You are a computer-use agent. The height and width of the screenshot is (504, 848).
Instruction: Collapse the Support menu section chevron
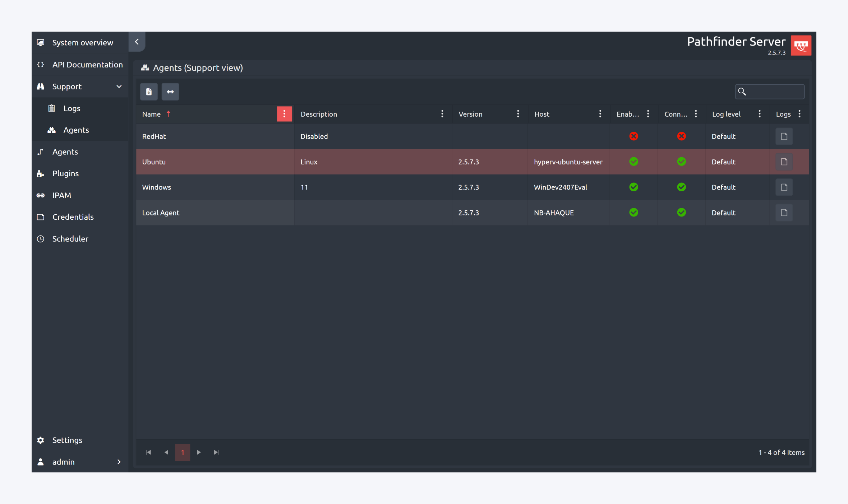coord(119,87)
